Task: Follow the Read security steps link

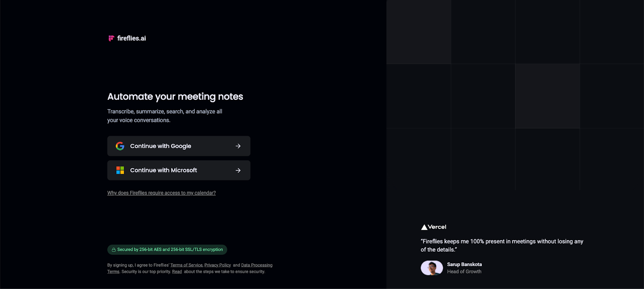Action: tap(177, 272)
